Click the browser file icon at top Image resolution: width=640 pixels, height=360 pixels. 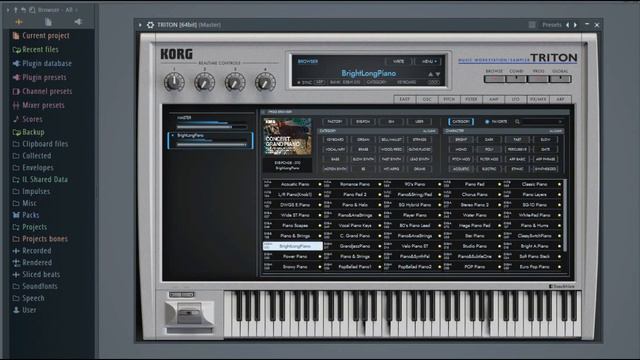(x=48, y=22)
